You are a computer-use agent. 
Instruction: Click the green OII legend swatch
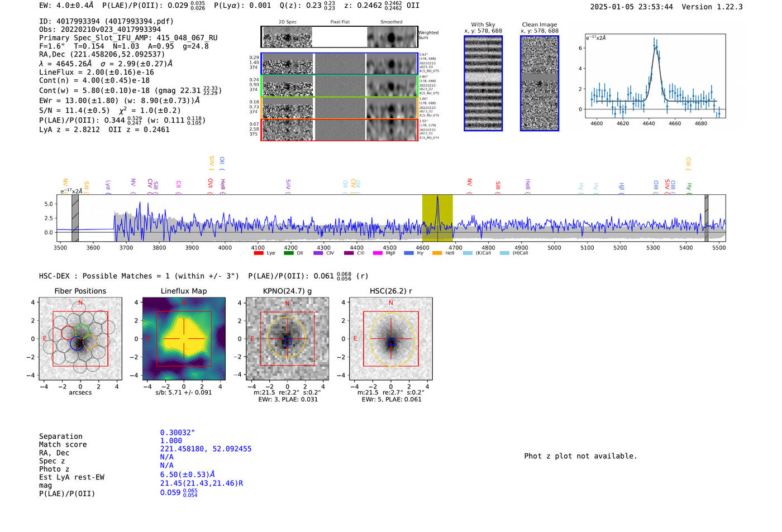coord(288,253)
